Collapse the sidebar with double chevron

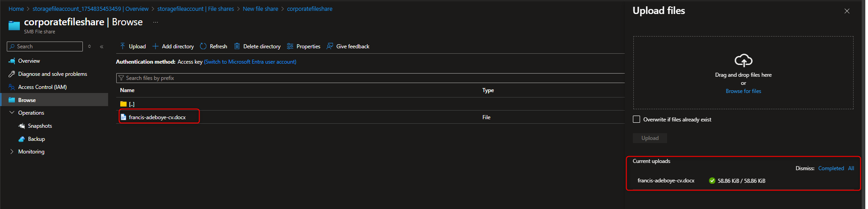tap(102, 46)
